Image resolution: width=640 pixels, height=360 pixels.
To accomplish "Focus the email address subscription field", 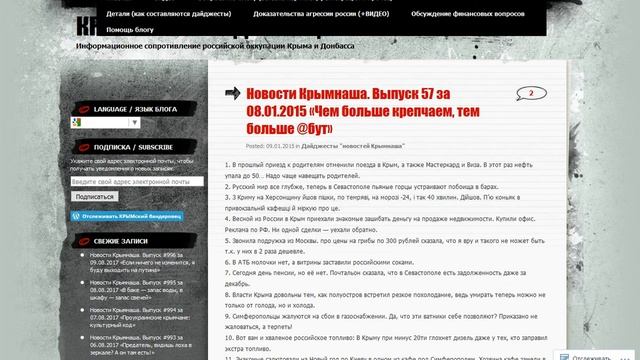I will pyautogui.click(x=137, y=181).
